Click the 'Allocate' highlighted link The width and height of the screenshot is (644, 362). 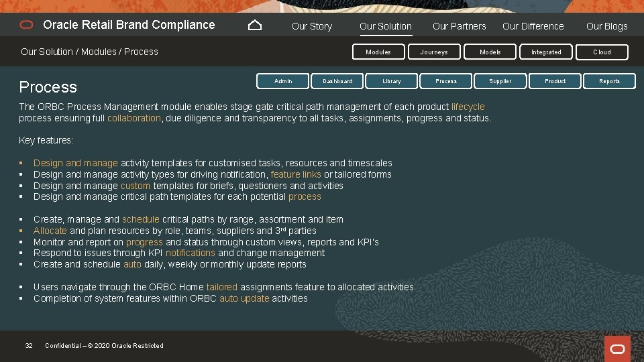tap(50, 231)
